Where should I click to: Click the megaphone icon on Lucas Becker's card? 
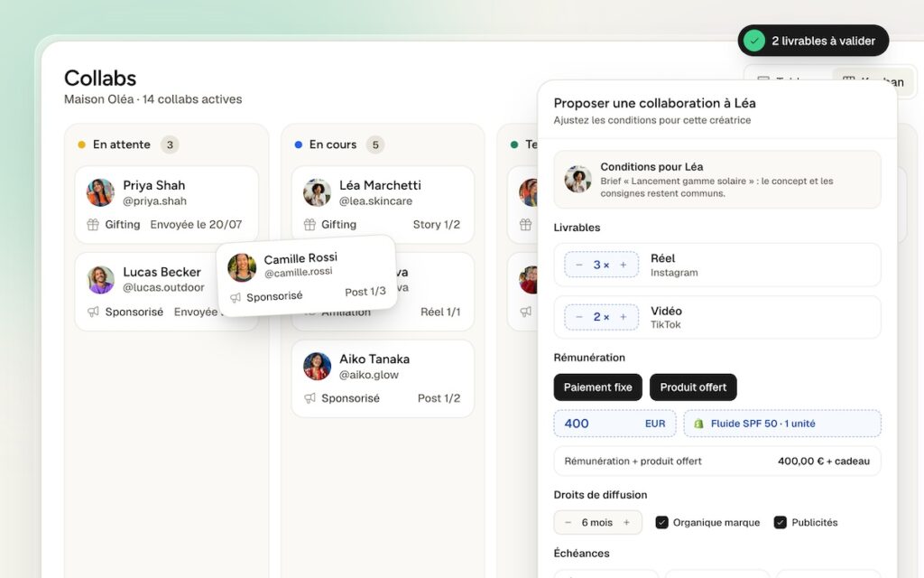93,312
